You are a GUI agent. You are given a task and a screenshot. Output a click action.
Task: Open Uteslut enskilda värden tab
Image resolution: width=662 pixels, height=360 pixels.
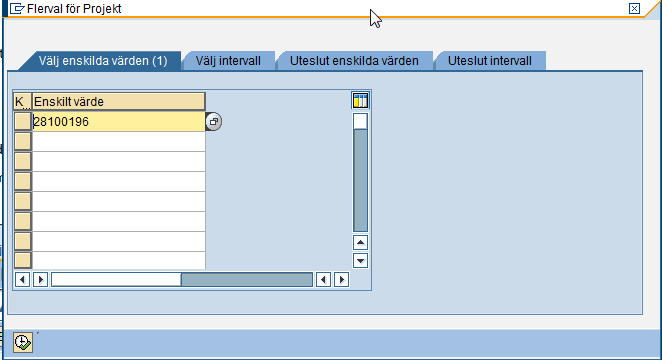[354, 61]
